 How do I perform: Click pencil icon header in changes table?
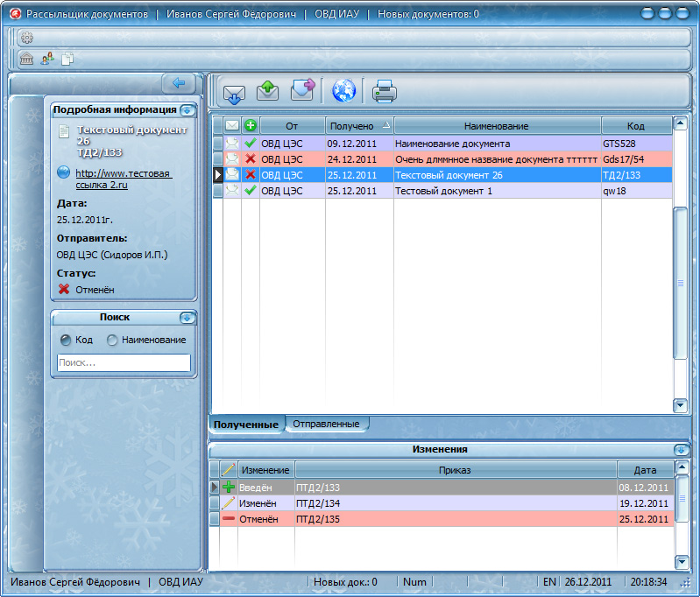(228, 470)
